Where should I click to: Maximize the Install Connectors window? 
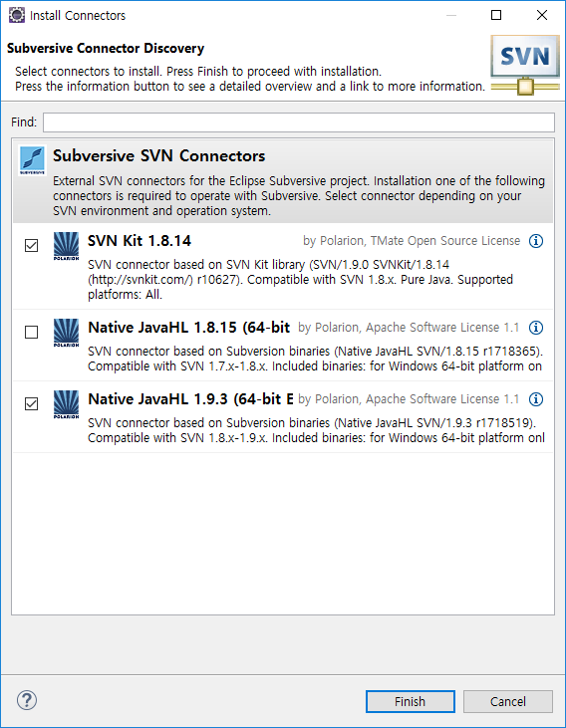[496, 15]
